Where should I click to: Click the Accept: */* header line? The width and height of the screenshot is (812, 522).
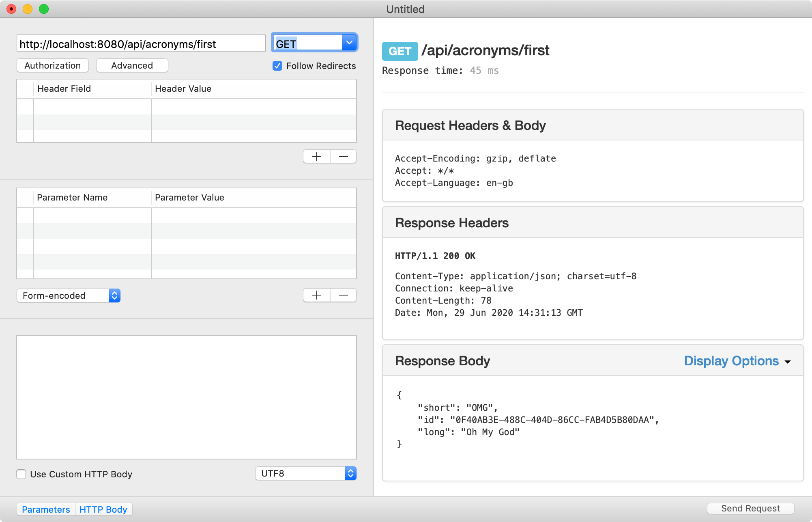[424, 170]
